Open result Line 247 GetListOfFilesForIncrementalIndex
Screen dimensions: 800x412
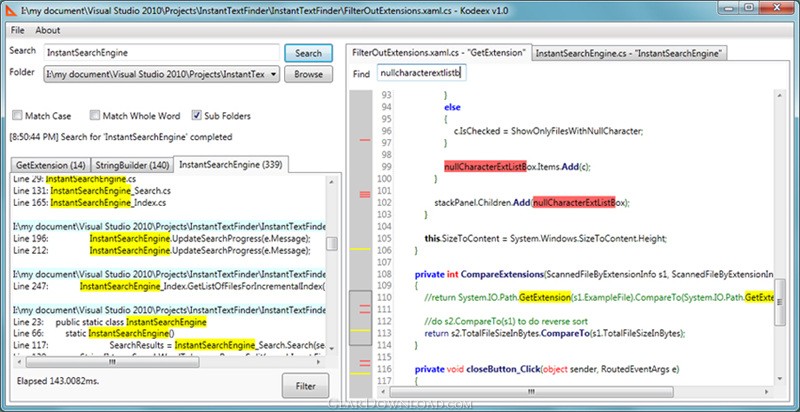pyautogui.click(x=169, y=286)
